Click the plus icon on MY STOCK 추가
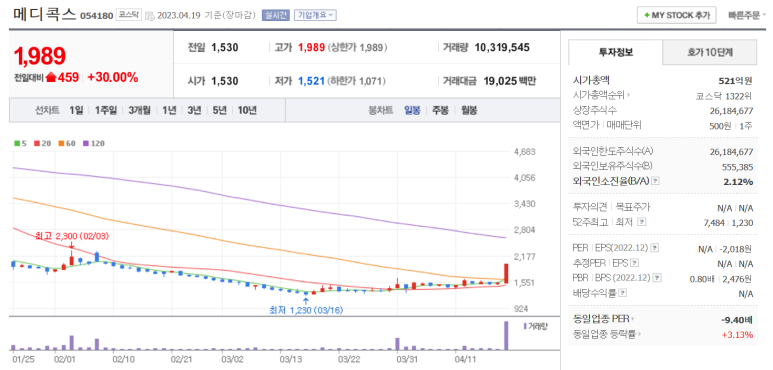 point(646,15)
